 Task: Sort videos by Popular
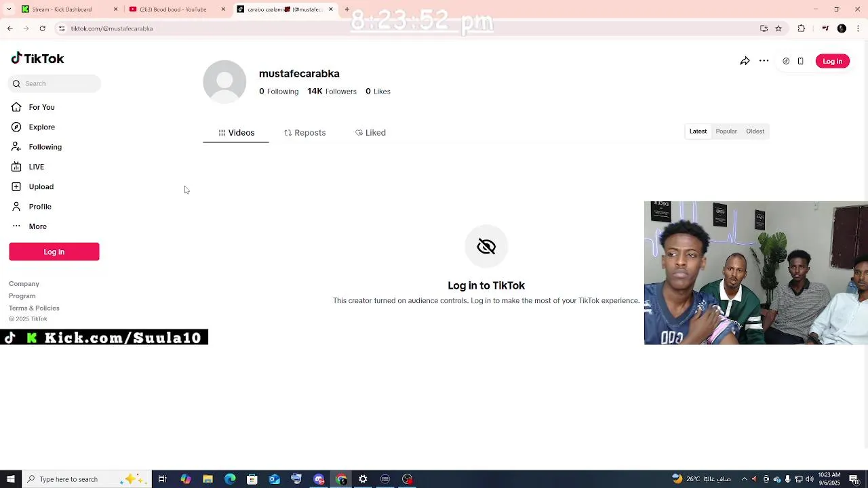coord(726,131)
